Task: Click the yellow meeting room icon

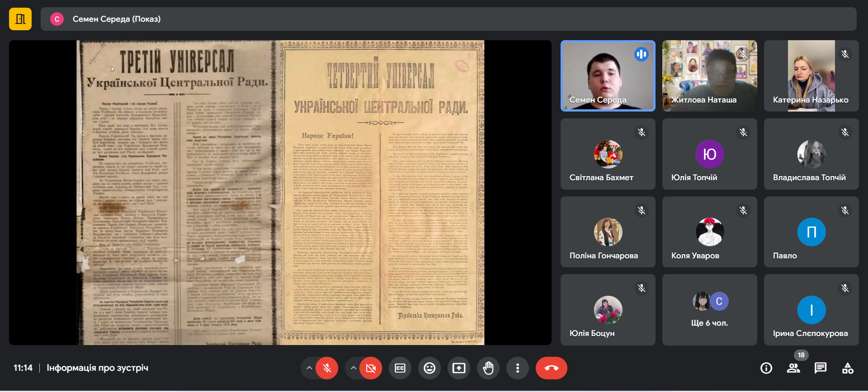Action: pyautogui.click(x=20, y=19)
